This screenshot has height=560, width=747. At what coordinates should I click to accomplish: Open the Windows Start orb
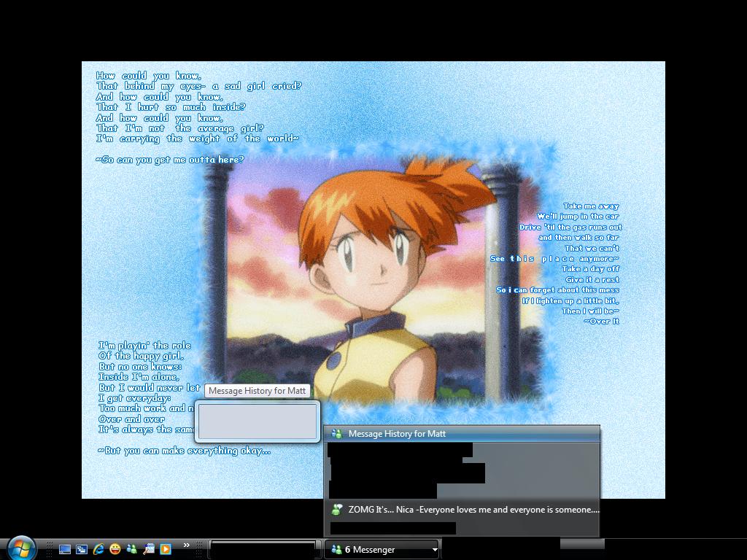tap(20, 548)
